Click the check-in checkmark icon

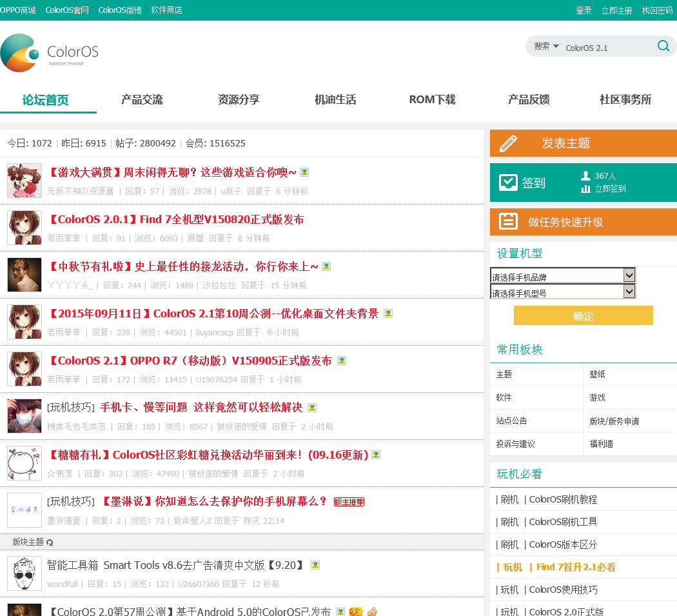pyautogui.click(x=509, y=183)
